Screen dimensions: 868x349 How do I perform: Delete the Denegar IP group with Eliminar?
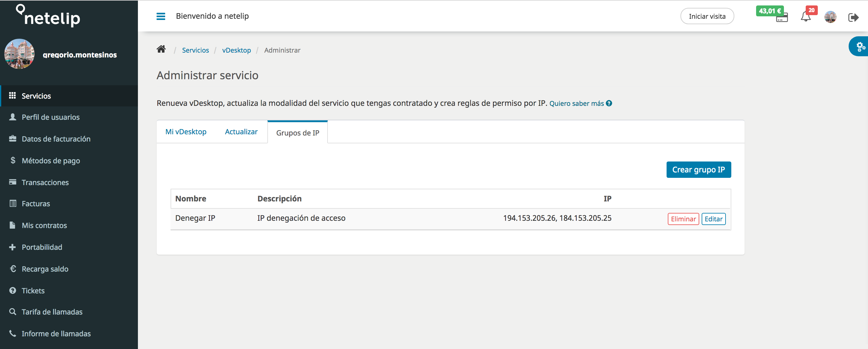[x=683, y=219]
